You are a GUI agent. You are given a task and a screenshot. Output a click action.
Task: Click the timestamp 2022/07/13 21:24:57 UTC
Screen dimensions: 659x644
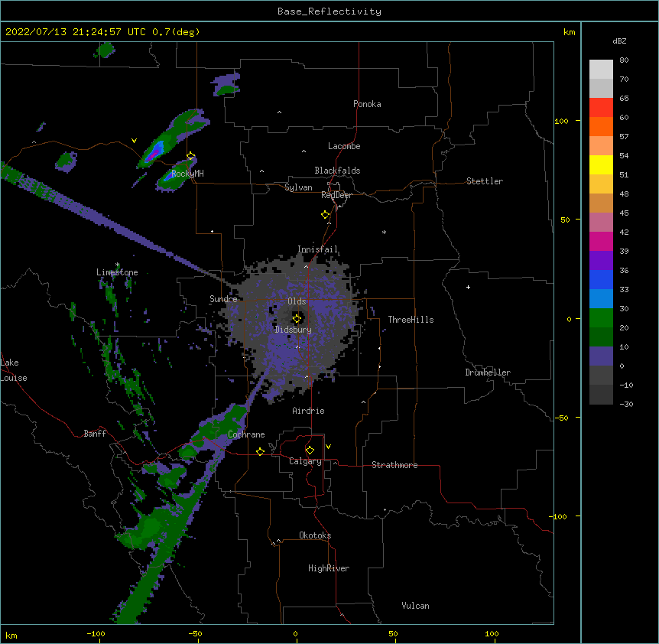[75, 32]
